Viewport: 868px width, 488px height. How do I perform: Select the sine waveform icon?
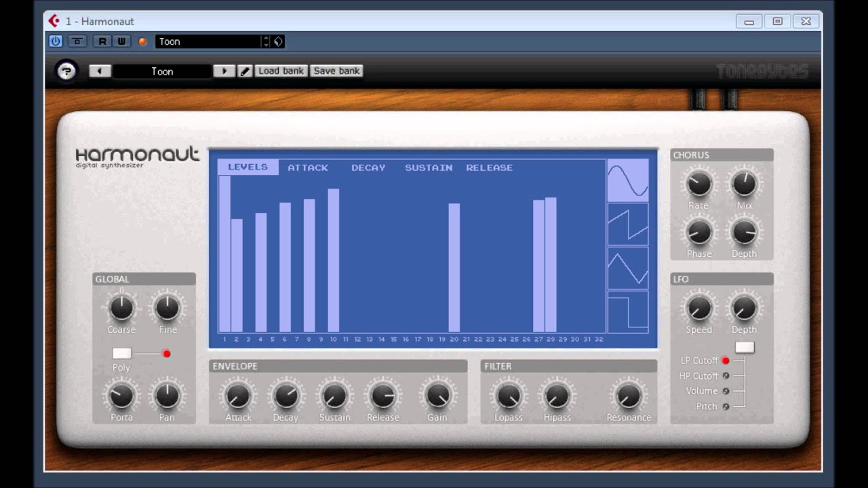point(628,181)
